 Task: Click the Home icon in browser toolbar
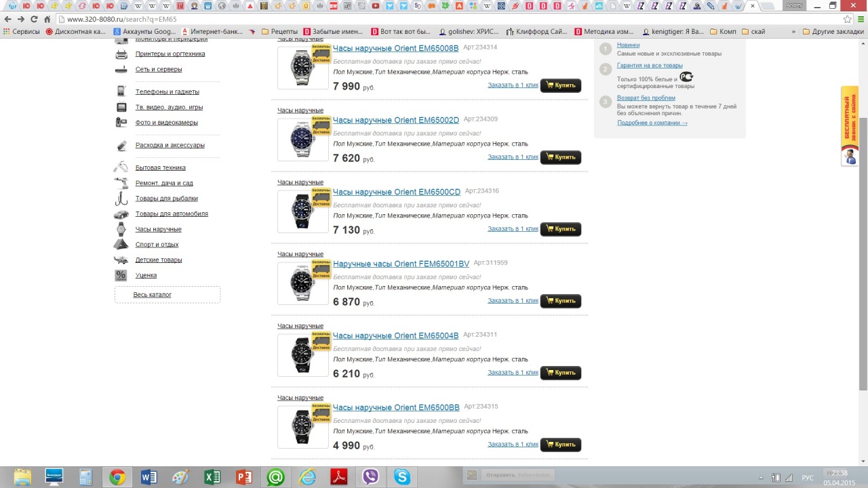47,19
